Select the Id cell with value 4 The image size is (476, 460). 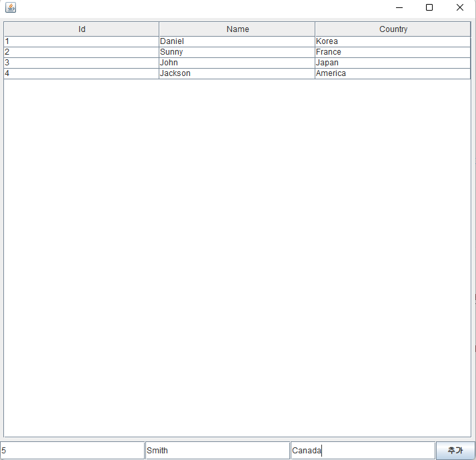click(x=81, y=73)
